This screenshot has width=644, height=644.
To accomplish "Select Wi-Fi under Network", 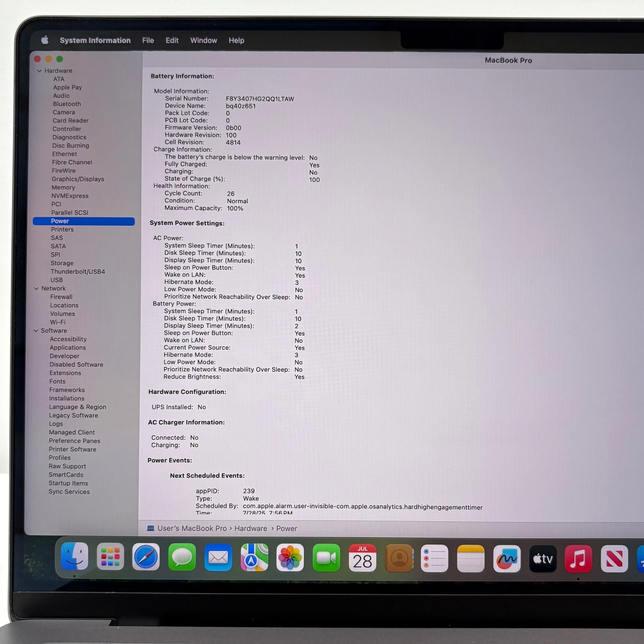I will tap(58, 322).
